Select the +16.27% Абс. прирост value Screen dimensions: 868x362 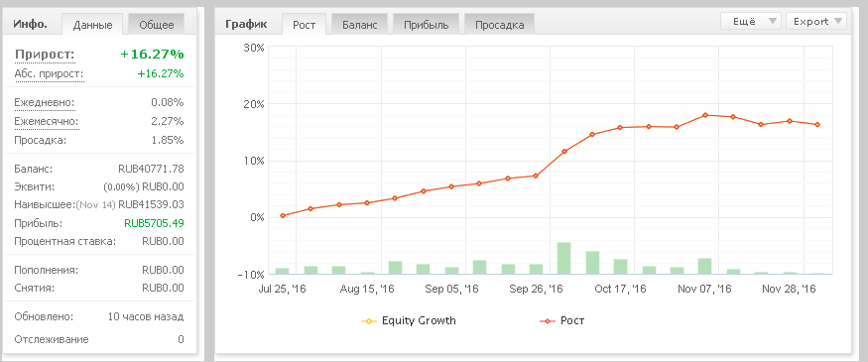[x=161, y=73]
